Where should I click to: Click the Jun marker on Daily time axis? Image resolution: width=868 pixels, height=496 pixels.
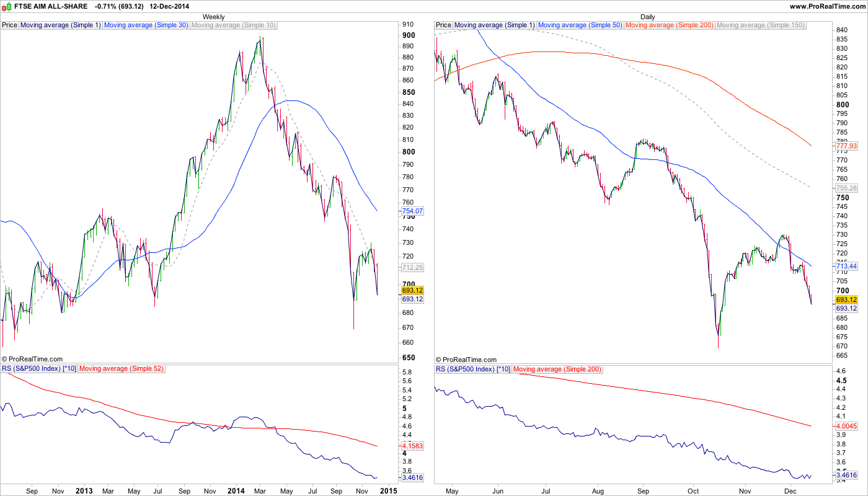click(x=498, y=491)
